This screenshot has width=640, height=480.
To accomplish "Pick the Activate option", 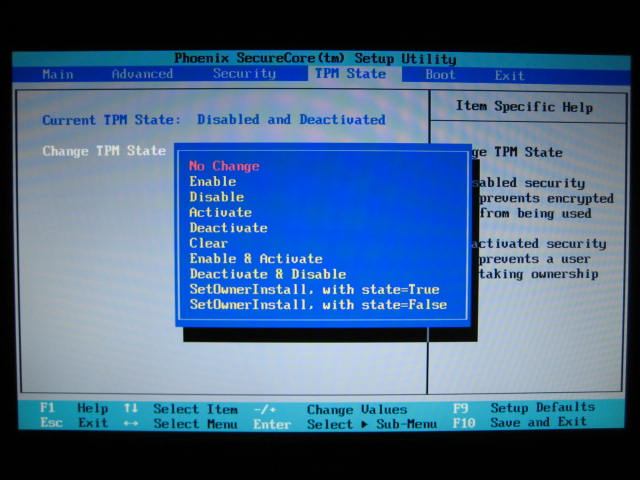I will pos(220,212).
